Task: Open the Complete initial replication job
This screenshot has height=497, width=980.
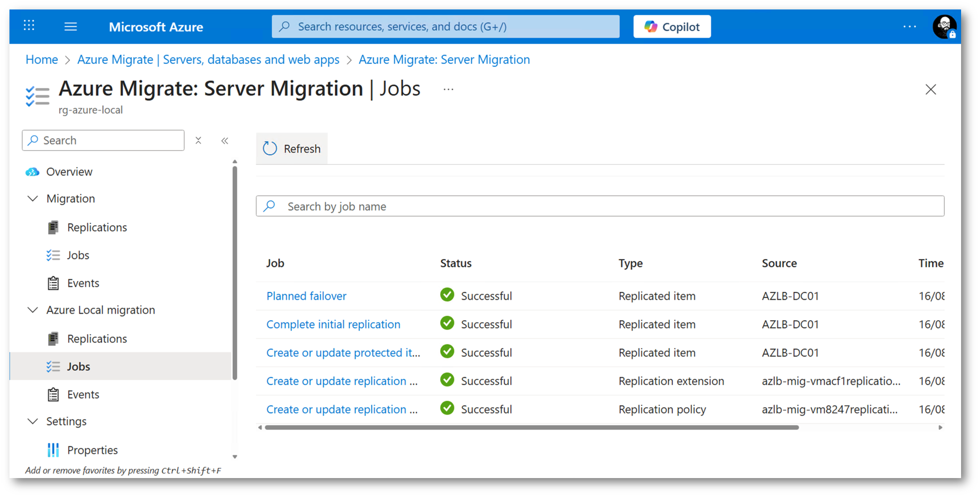Action: [333, 324]
